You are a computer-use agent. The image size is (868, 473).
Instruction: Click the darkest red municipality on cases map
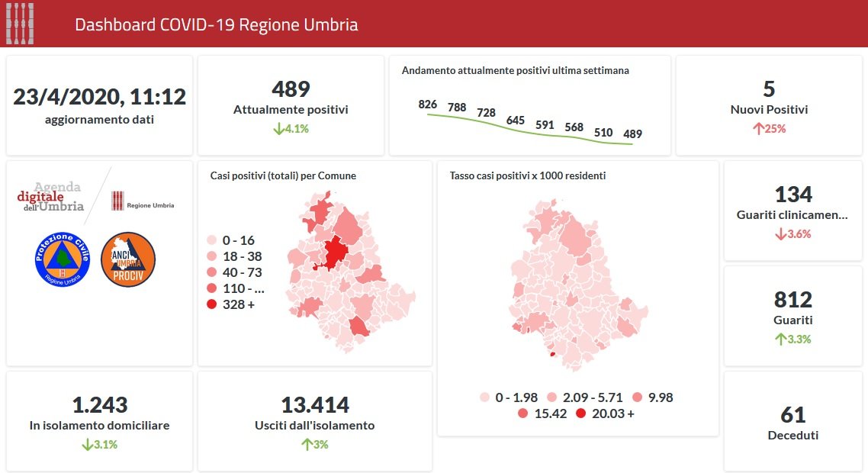pyautogui.click(x=335, y=252)
